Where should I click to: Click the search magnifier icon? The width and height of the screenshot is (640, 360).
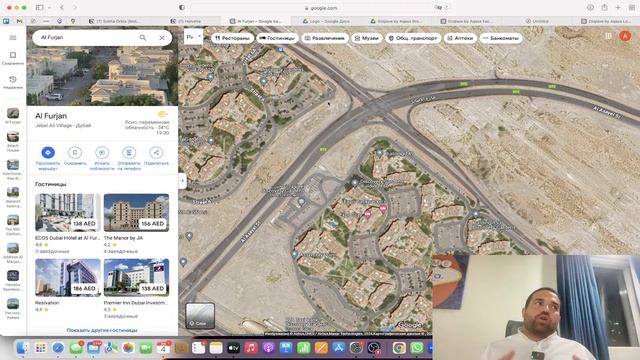pyautogui.click(x=143, y=38)
